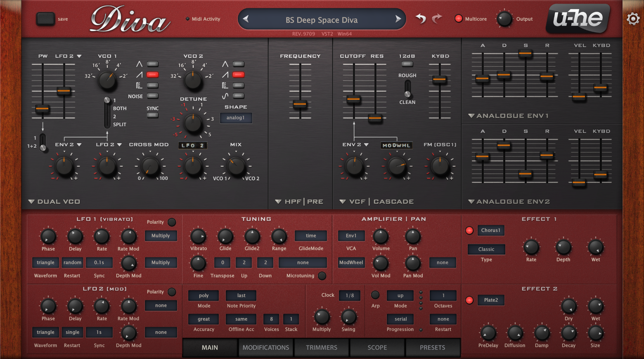Flip the Rough/Clean filter switch

[x=407, y=89]
